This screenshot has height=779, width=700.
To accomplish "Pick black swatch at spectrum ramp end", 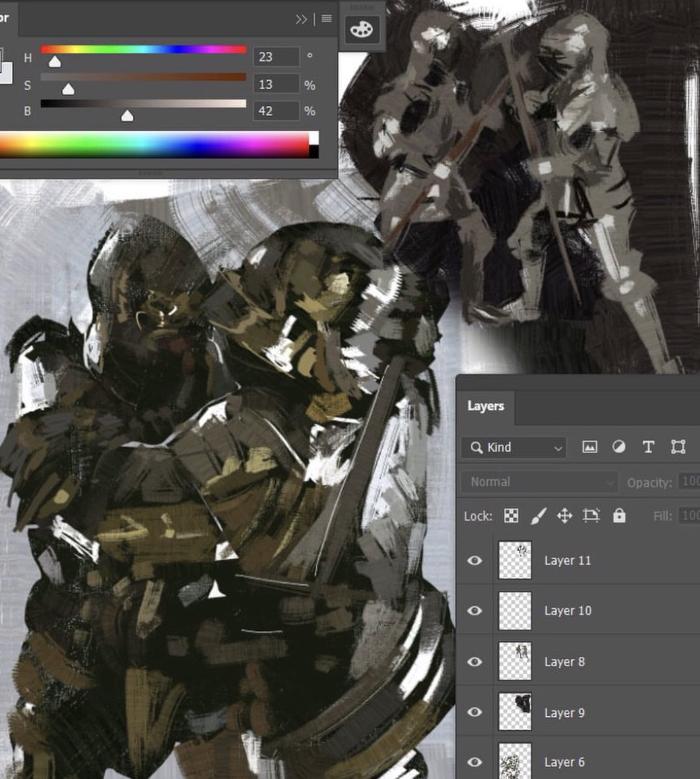I will (x=314, y=151).
